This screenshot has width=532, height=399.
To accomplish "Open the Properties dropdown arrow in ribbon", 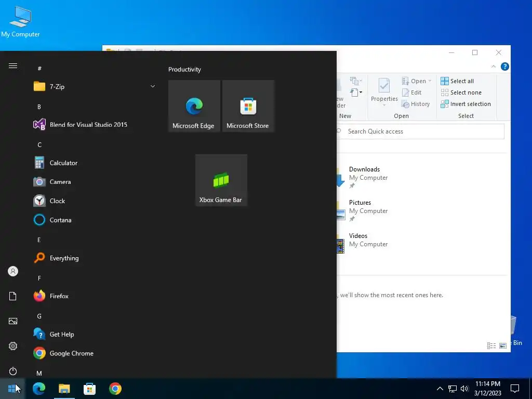I will (x=384, y=105).
